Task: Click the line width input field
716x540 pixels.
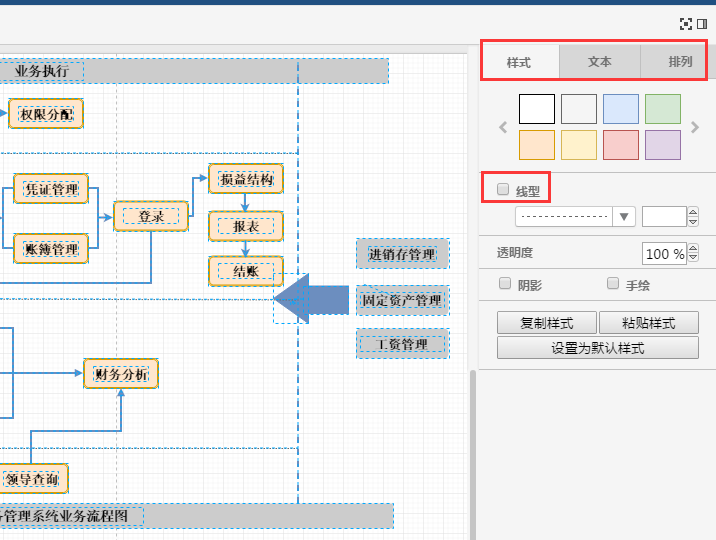Action: click(664, 216)
